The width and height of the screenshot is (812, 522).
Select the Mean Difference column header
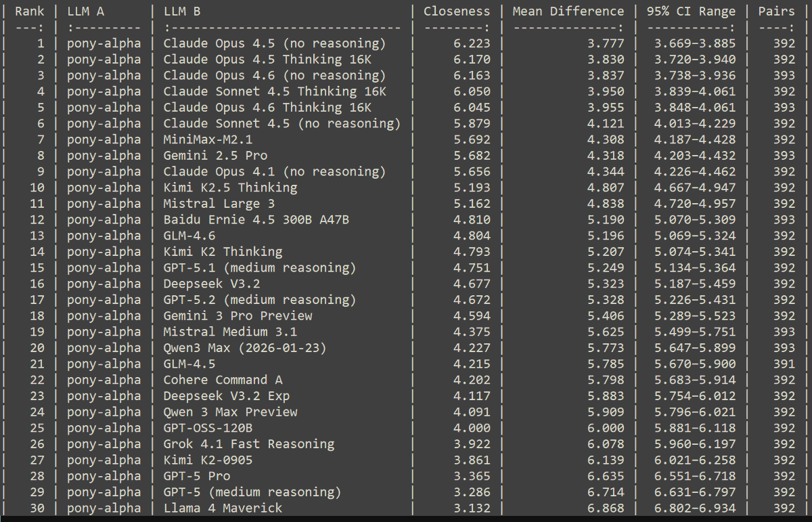coord(568,11)
